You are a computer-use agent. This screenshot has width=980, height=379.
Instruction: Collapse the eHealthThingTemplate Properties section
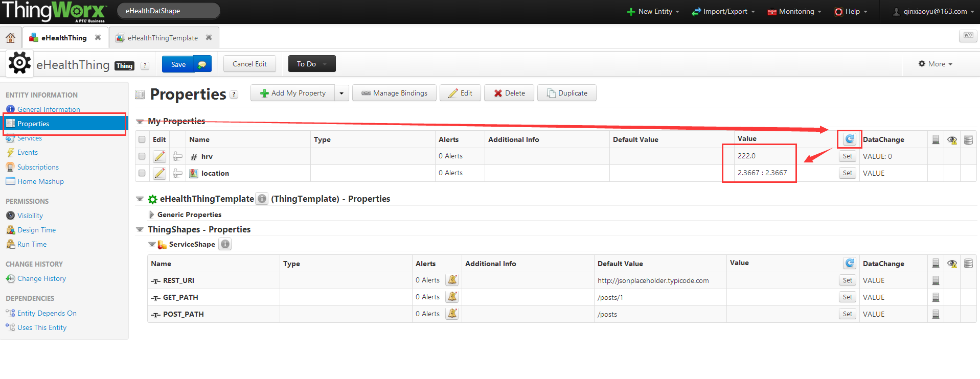pos(140,199)
